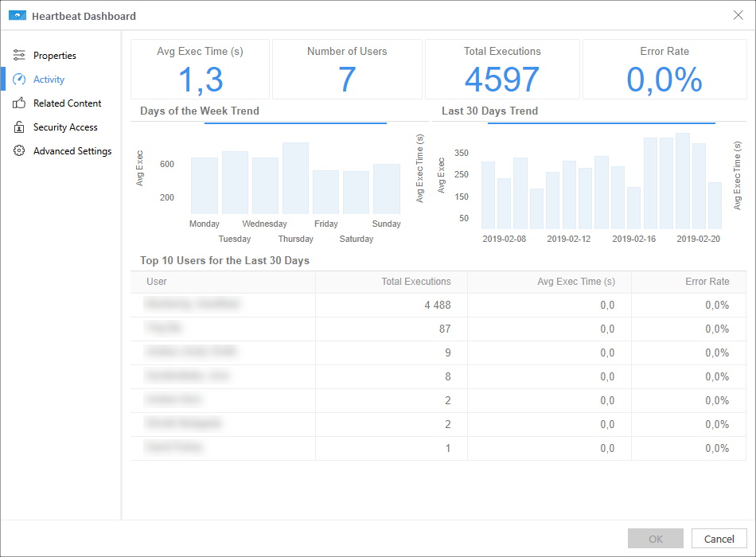This screenshot has height=557, width=756.
Task: Click the Monday bar in the weekly chart
Action: pos(204,183)
